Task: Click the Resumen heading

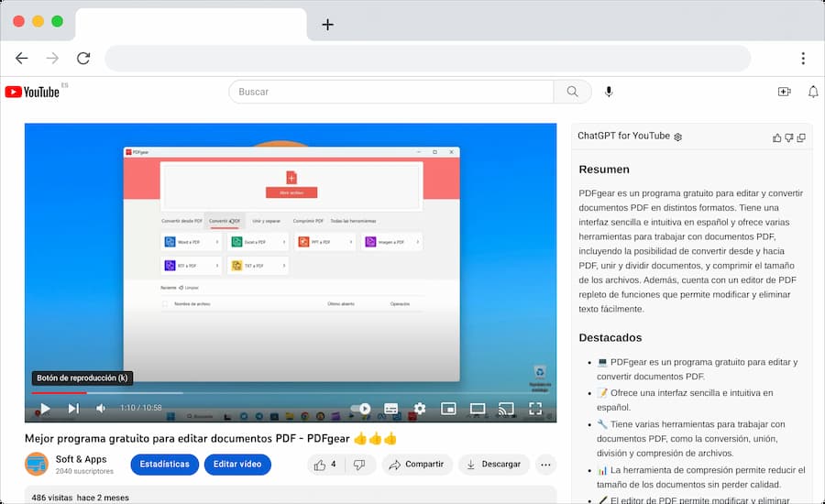Action: tap(604, 170)
